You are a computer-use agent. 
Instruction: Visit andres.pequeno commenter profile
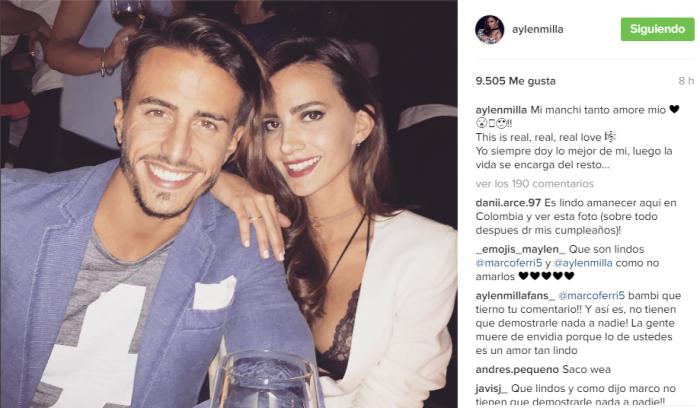(x=517, y=370)
